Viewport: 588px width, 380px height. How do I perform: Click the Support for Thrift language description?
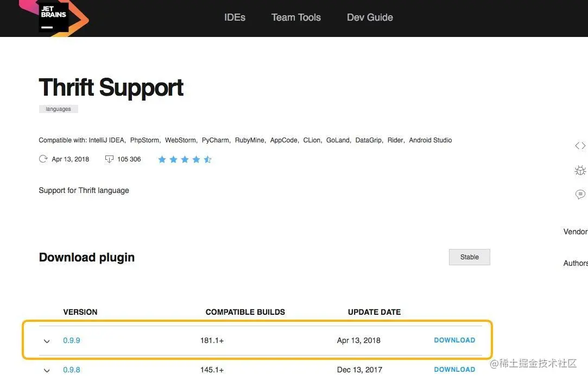[x=84, y=190]
